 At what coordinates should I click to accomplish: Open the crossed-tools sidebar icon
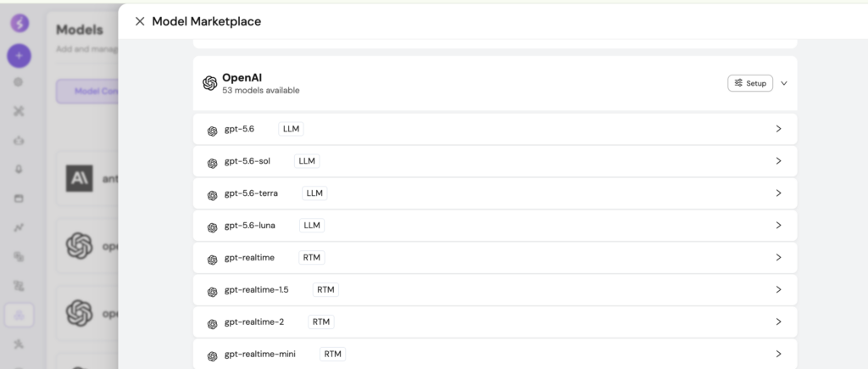(x=19, y=111)
